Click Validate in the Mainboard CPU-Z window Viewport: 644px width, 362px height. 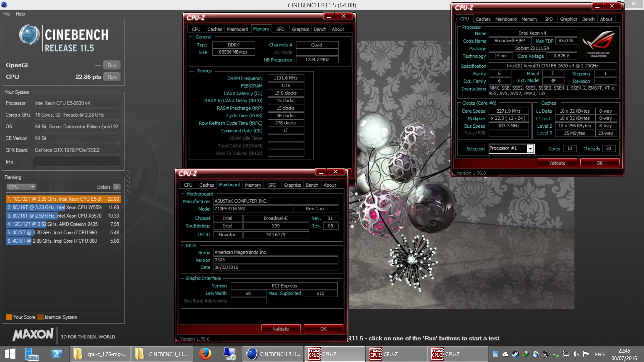pos(281,329)
